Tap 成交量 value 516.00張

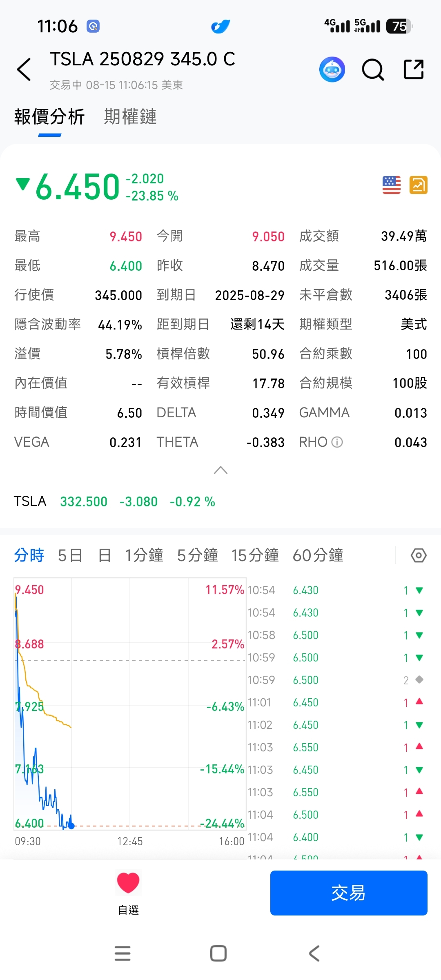tap(400, 265)
